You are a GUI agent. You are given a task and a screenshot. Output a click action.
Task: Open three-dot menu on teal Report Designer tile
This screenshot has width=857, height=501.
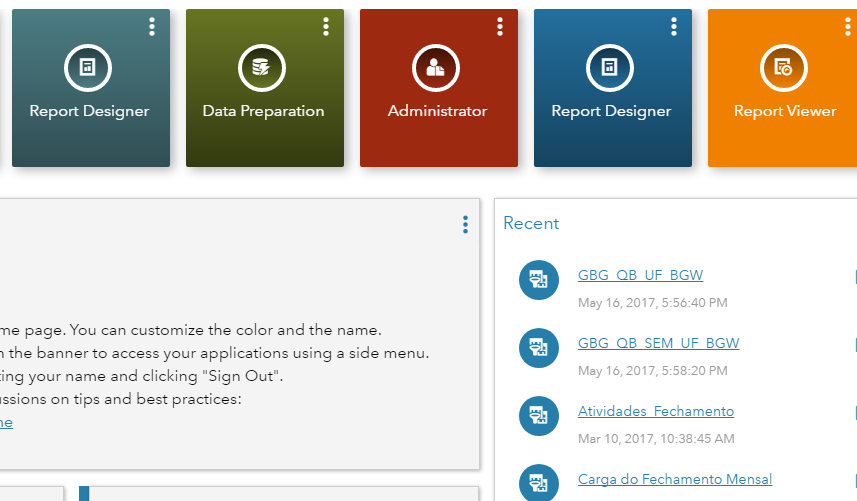[x=152, y=27]
